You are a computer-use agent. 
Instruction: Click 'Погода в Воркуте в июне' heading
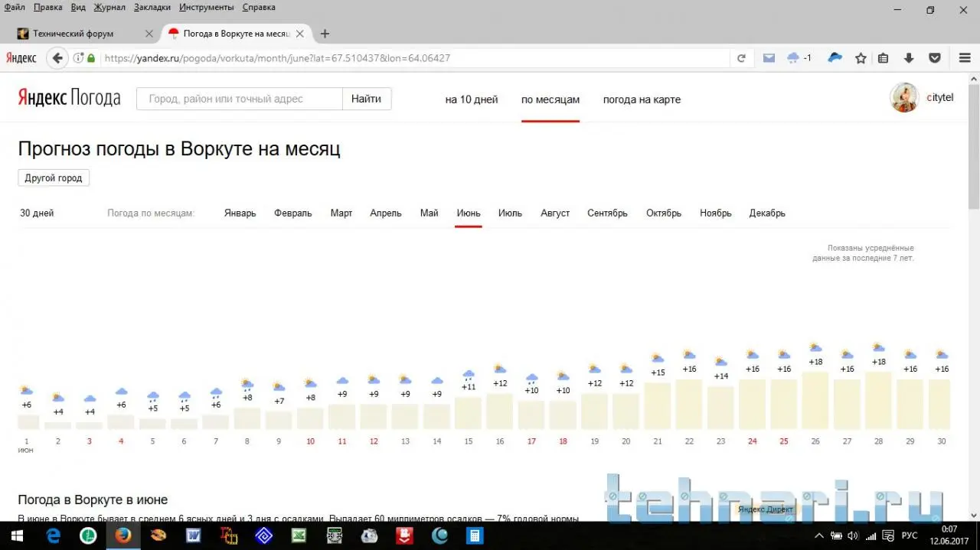(x=93, y=500)
